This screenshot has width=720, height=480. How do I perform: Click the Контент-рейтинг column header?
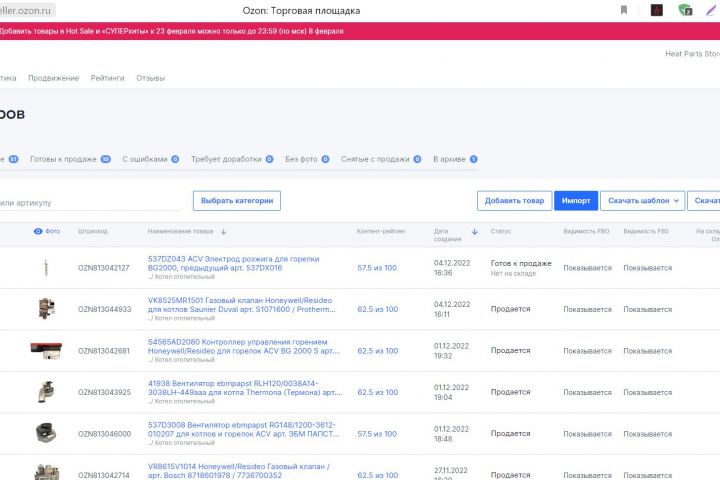point(381,231)
